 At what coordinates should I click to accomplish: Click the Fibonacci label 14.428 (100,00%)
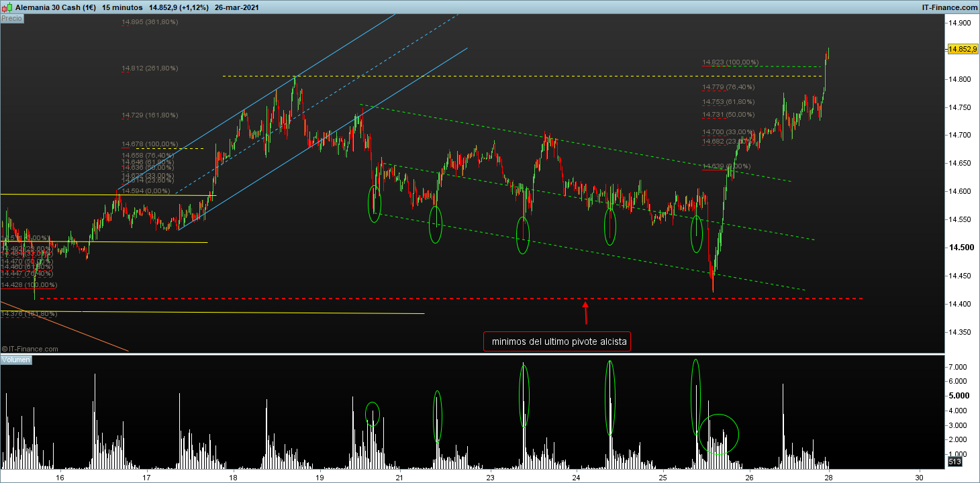click(29, 285)
